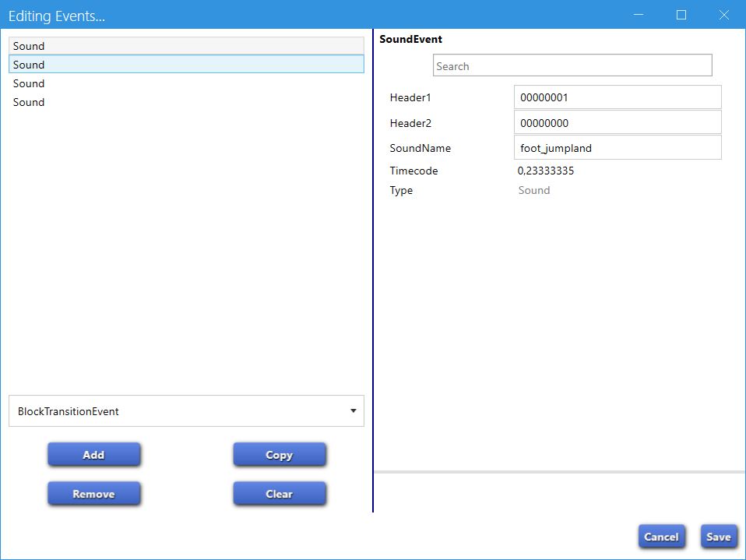Clear all events with Clear button
The image size is (746, 560).
point(280,493)
